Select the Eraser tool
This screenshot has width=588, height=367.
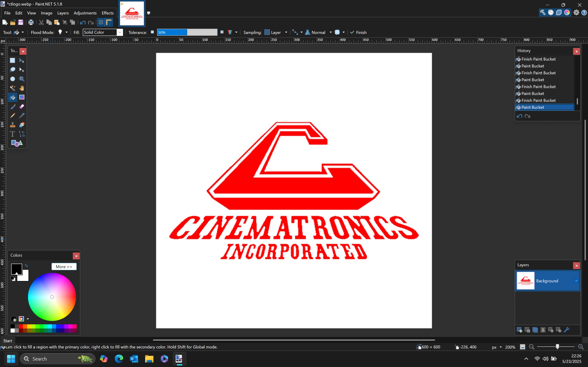(22, 107)
